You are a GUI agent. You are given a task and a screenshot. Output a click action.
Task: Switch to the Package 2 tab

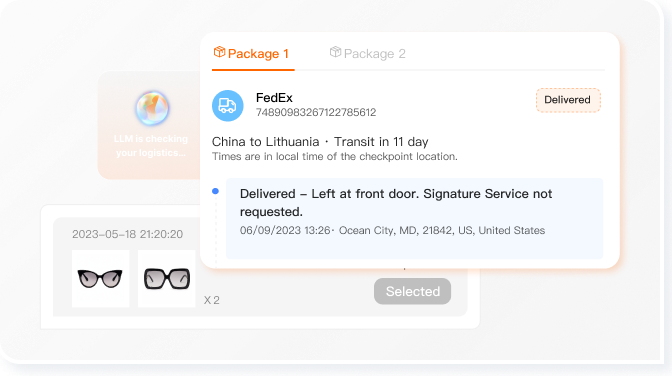pos(368,54)
